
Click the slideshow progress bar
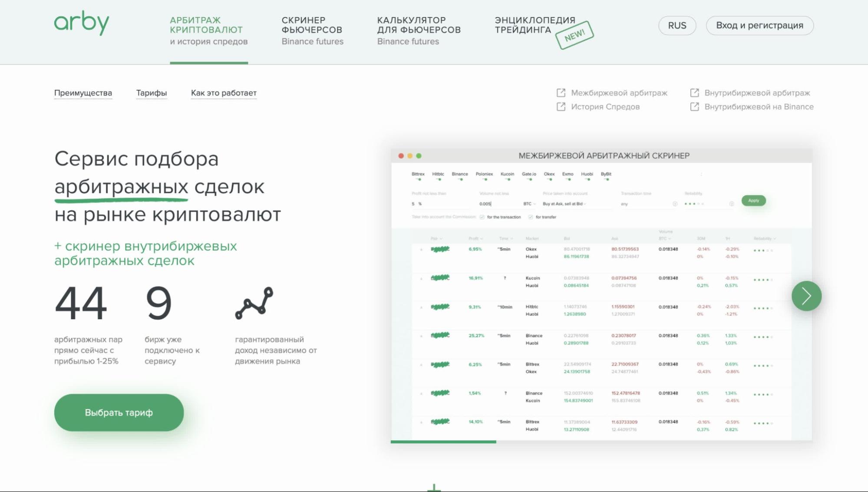click(443, 442)
